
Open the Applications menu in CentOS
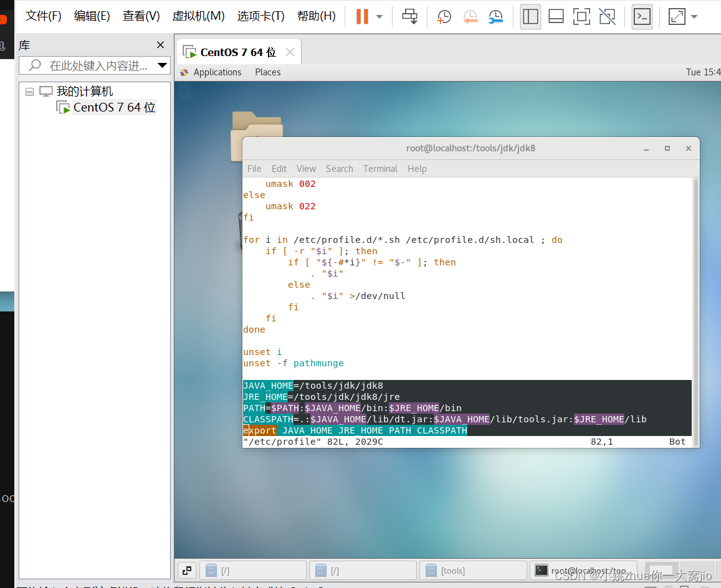pyautogui.click(x=217, y=72)
